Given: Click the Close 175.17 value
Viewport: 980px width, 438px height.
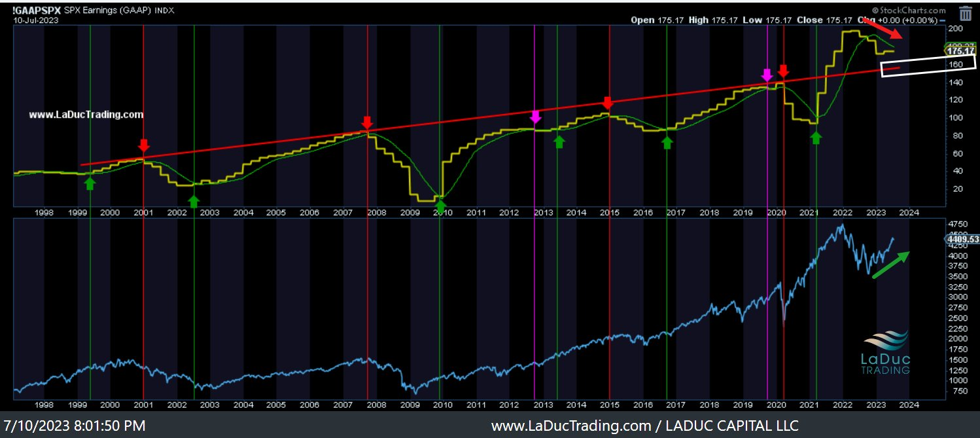Looking at the screenshot, I should [x=824, y=20].
